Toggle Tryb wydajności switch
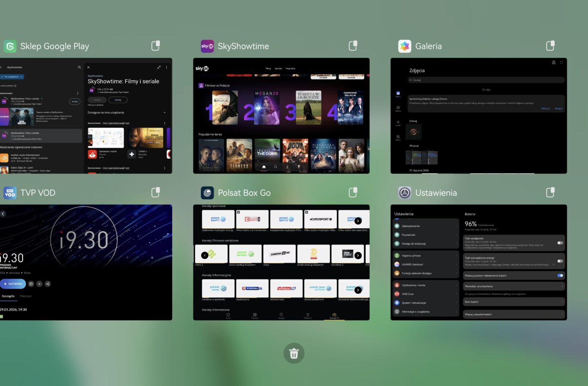This screenshot has height=386, width=588. click(x=560, y=243)
